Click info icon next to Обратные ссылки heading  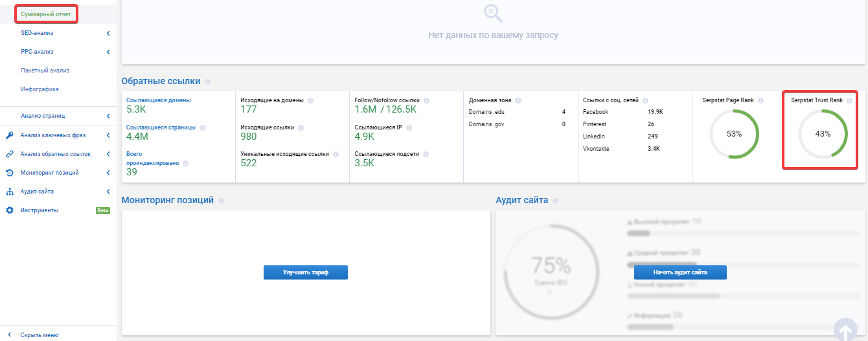tap(207, 82)
